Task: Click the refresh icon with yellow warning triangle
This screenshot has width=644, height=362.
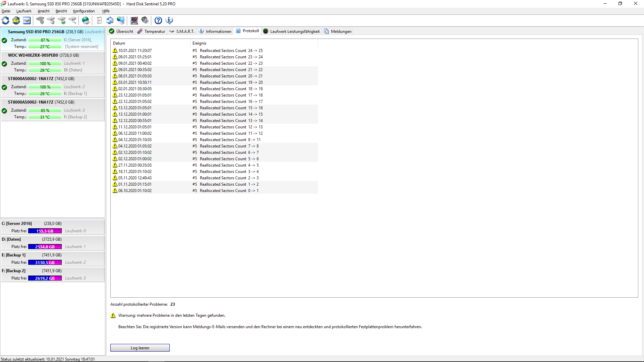Action: [16, 20]
